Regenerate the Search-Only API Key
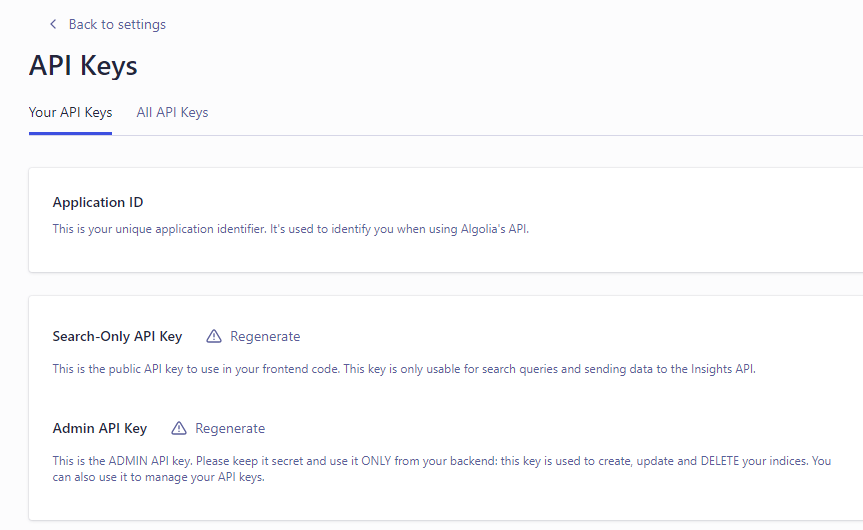Screen dimensions: 863x530 point(265,336)
